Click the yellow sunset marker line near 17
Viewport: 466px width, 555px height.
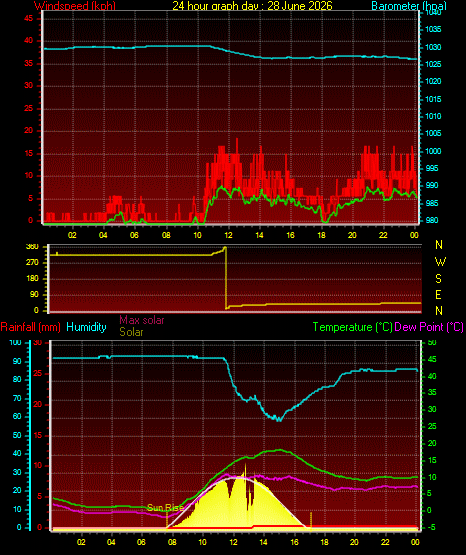[311, 521]
